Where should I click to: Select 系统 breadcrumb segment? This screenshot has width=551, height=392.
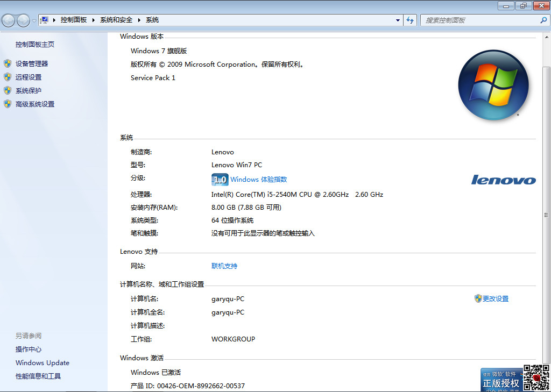152,20
